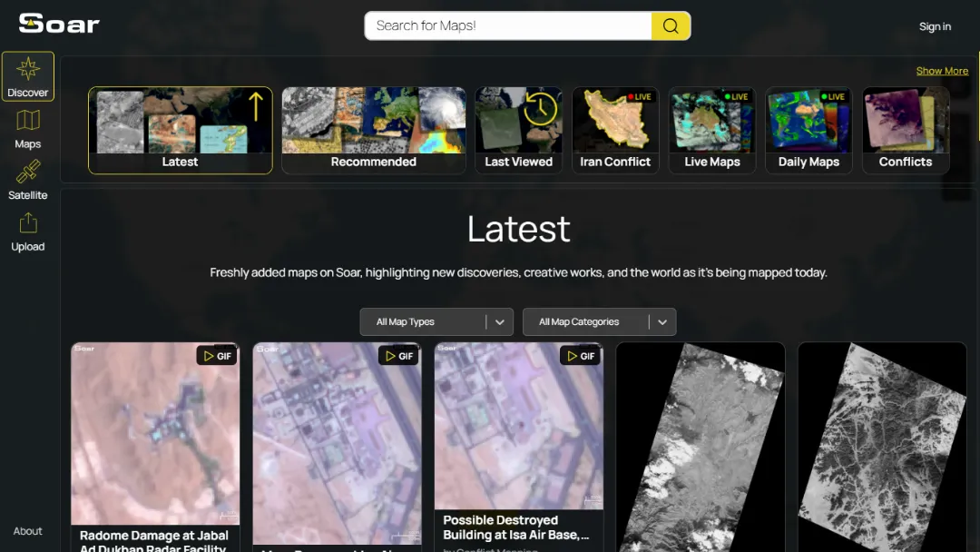Viewport: 980px width, 552px height.
Task: Click the LIVE badge on Daily Maps
Action: click(833, 97)
